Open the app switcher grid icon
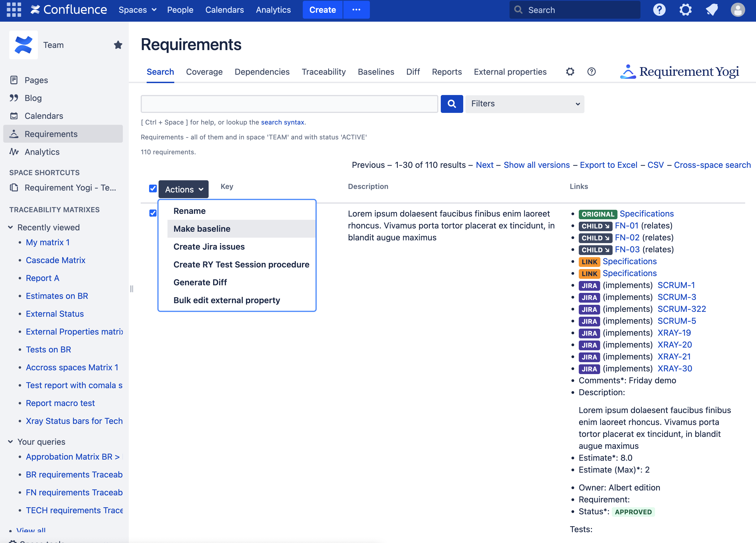 point(14,10)
